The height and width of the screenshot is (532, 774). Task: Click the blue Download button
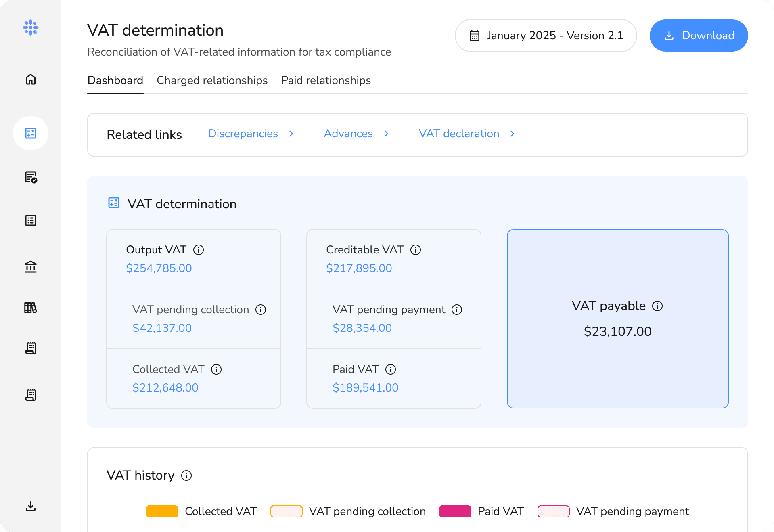[x=699, y=36]
